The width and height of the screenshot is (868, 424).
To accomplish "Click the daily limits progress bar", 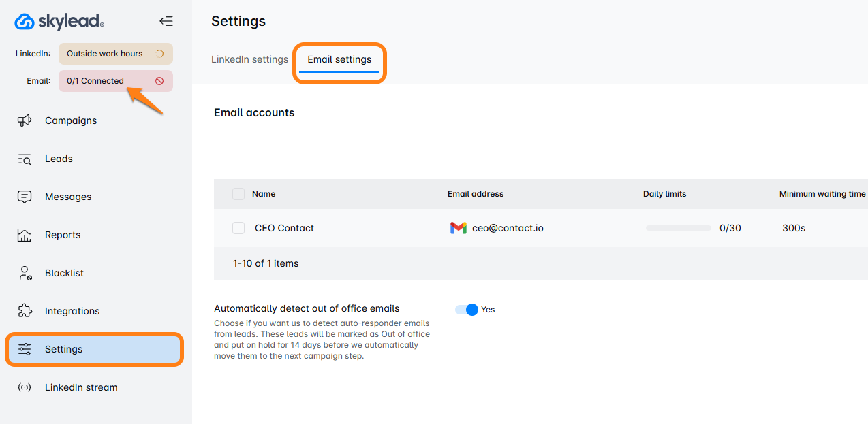I will click(x=678, y=228).
